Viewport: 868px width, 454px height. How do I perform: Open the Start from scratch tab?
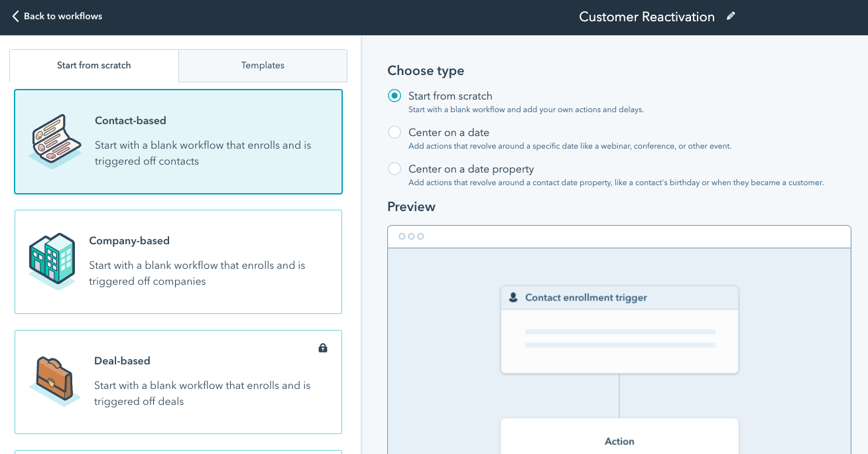(x=94, y=65)
